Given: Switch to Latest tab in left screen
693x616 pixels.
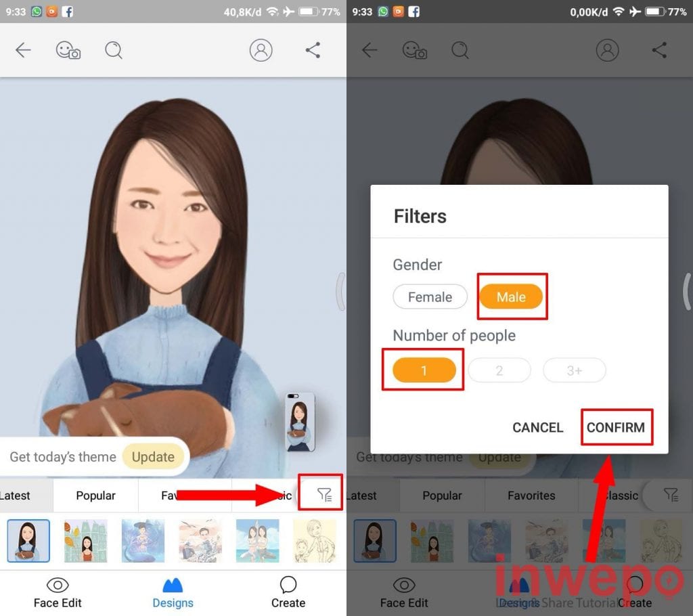Looking at the screenshot, I should (x=26, y=496).
